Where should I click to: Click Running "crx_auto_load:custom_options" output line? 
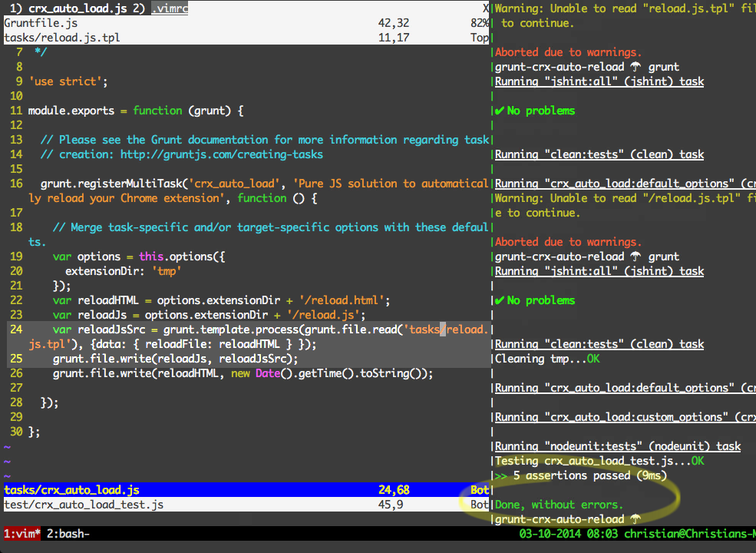click(626, 417)
